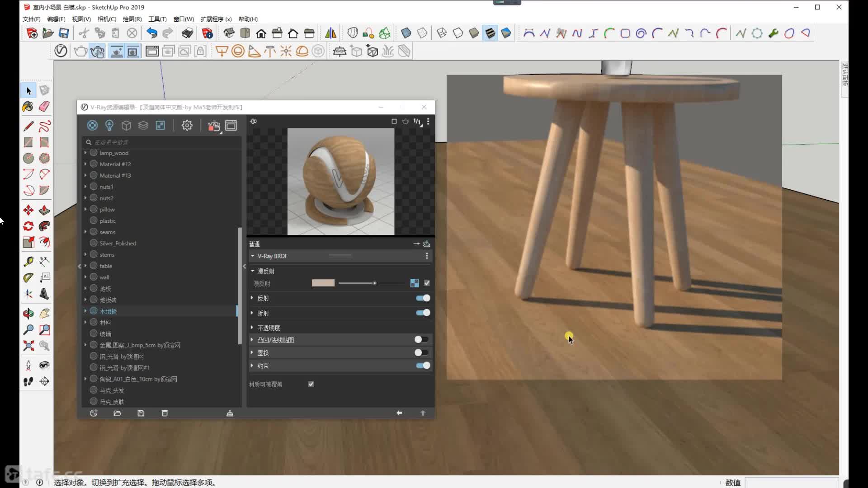
Task: Open V-Ray Asset Editor toolbar icon
Action: click(x=61, y=51)
